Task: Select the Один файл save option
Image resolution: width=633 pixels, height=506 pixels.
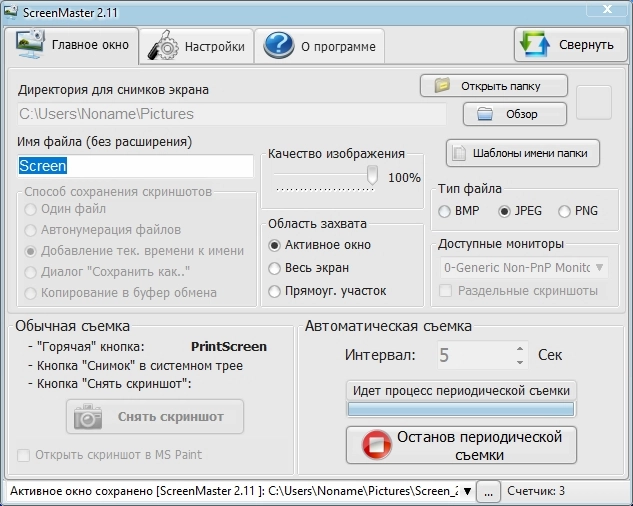Action: pos(65,209)
